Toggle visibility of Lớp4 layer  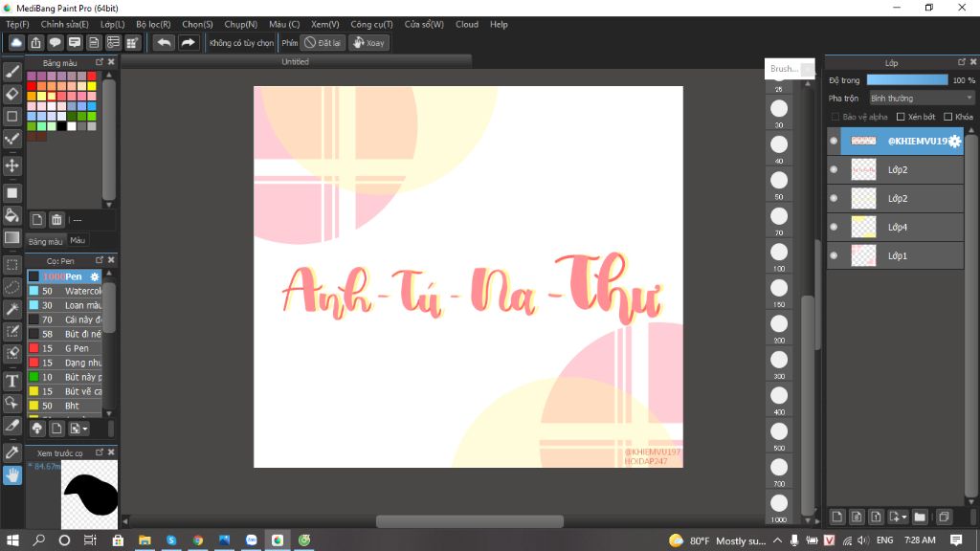click(834, 227)
